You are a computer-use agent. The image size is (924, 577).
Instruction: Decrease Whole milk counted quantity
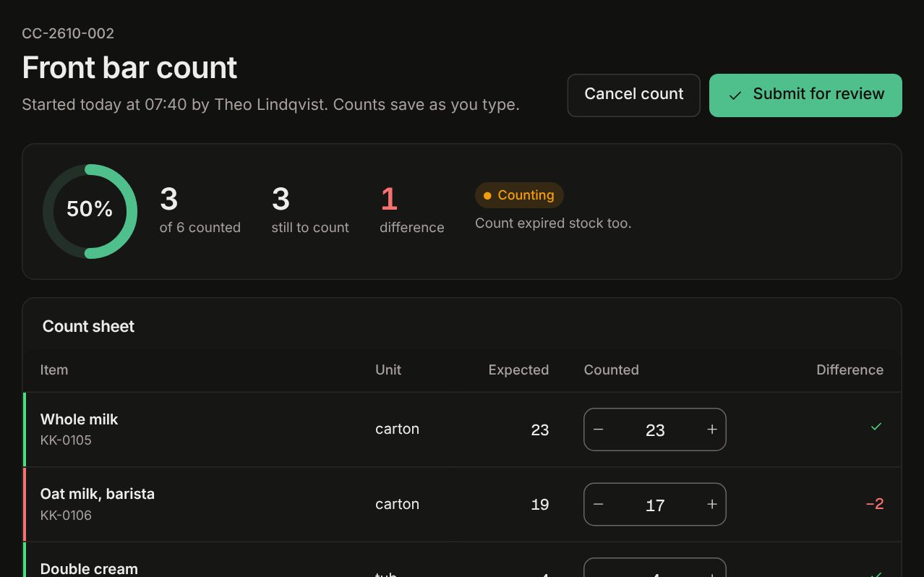pos(599,429)
